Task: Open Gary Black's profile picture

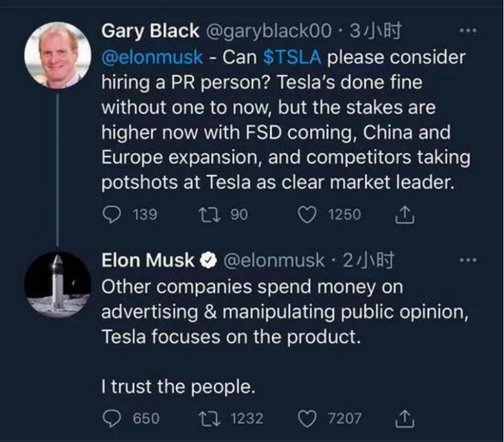Action: click(57, 54)
